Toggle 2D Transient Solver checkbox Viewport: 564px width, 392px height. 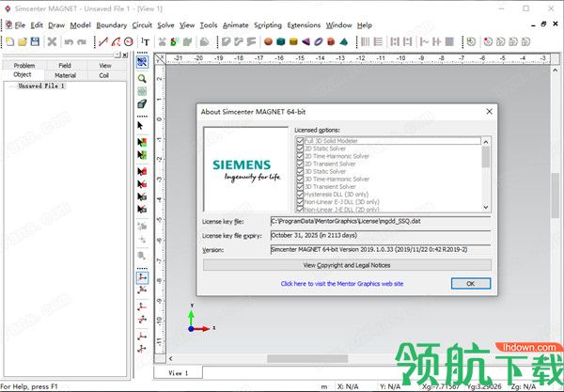[300, 164]
